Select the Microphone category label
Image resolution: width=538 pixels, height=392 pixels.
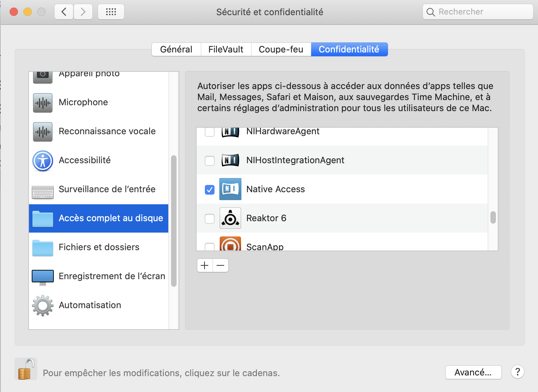pos(83,102)
